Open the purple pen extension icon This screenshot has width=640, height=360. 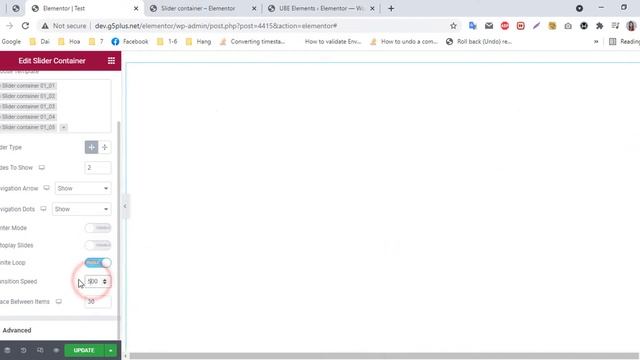point(536,26)
